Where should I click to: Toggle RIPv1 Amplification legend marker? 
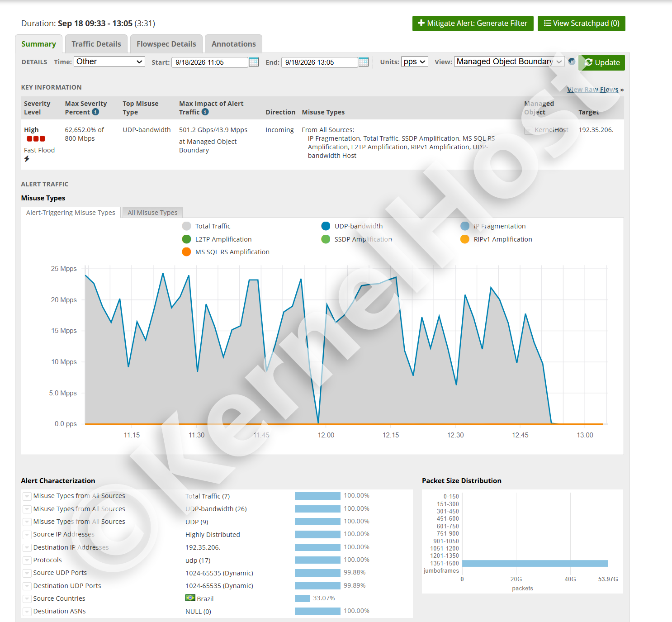point(465,239)
